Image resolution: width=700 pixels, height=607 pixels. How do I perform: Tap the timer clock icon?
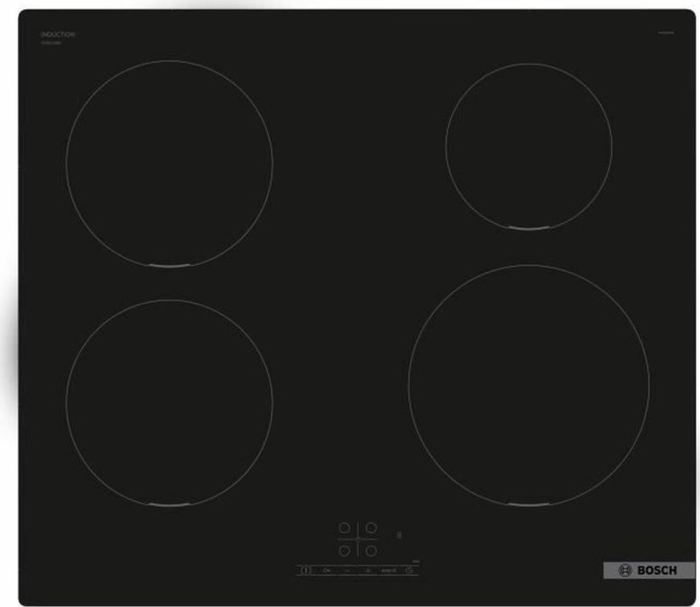pos(409,570)
